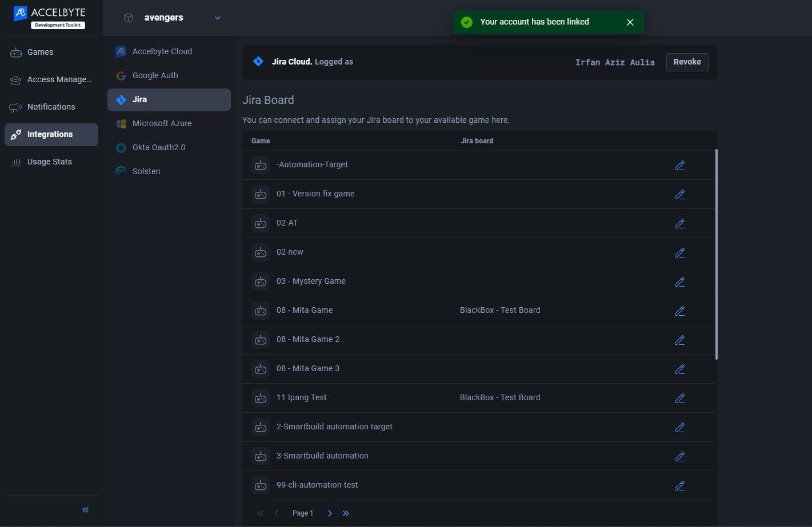Open Usage Stats in the sidebar
The width and height of the screenshot is (812, 527).
tap(51, 162)
